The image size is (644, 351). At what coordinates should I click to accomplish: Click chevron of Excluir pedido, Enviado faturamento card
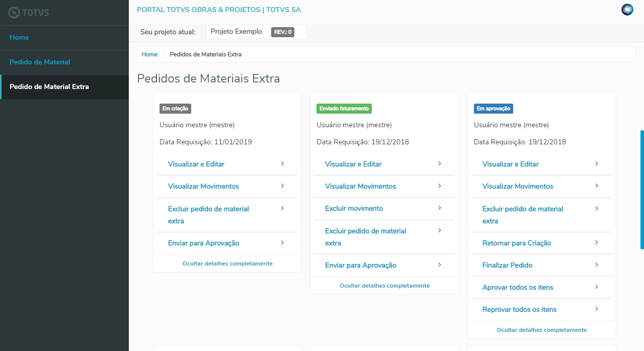click(439, 230)
